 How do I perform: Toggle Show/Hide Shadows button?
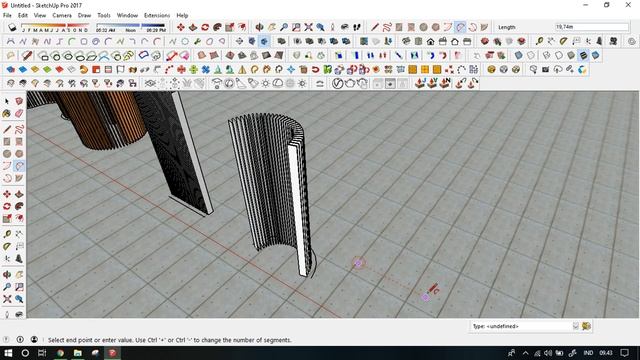12,27
